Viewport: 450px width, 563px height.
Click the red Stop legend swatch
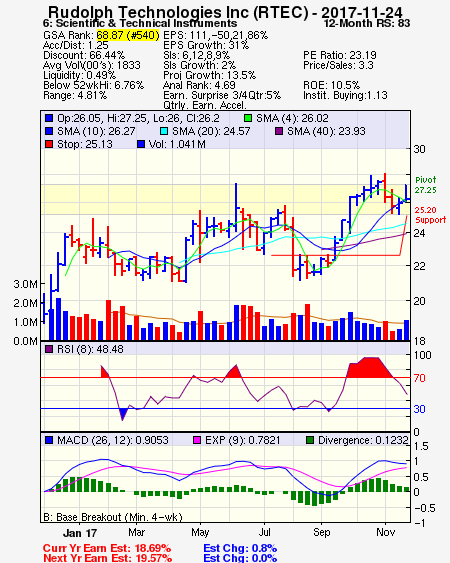[x=49, y=144]
